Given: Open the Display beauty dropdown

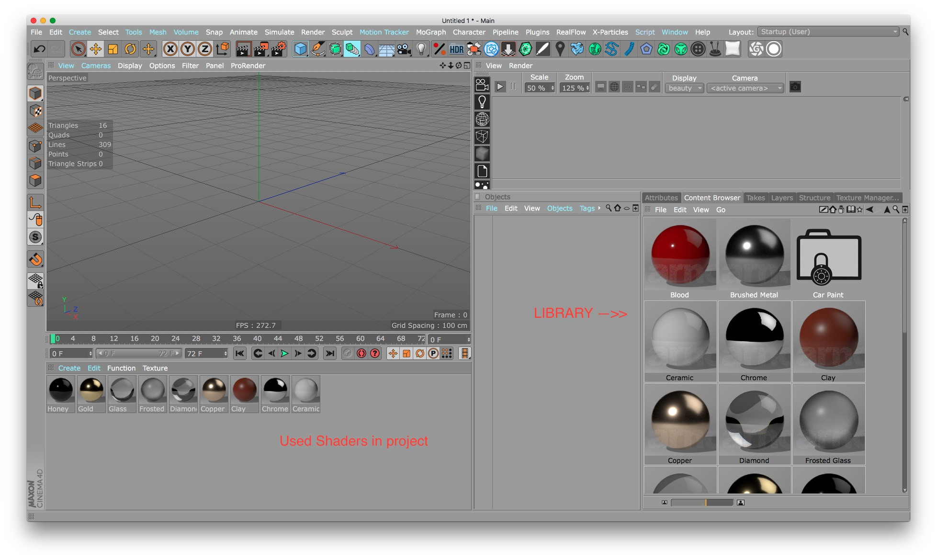Looking at the screenshot, I should [684, 88].
